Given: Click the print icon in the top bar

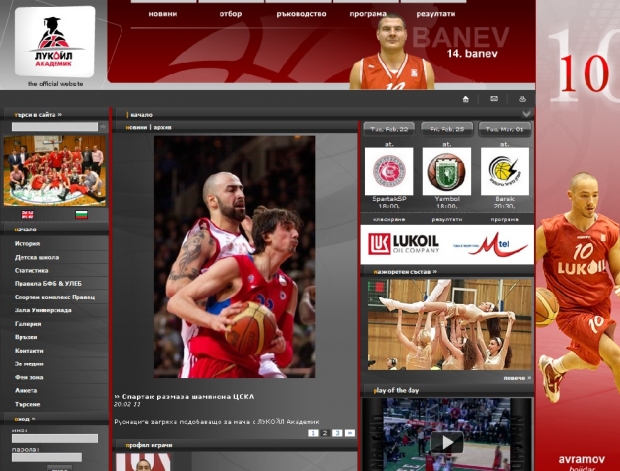Looking at the screenshot, I should [521, 99].
